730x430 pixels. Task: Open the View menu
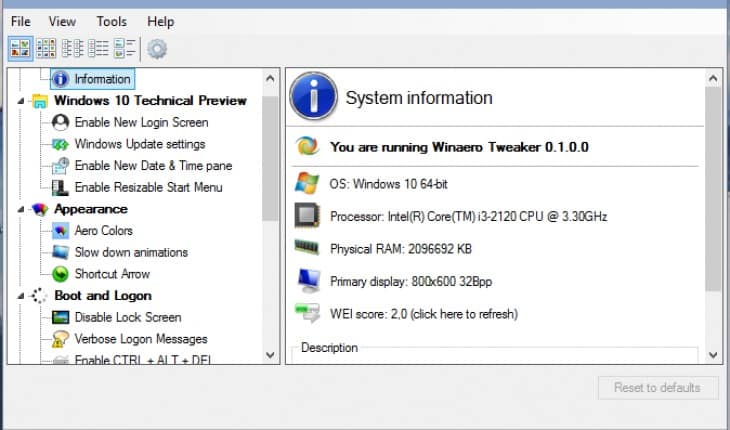pyautogui.click(x=62, y=21)
